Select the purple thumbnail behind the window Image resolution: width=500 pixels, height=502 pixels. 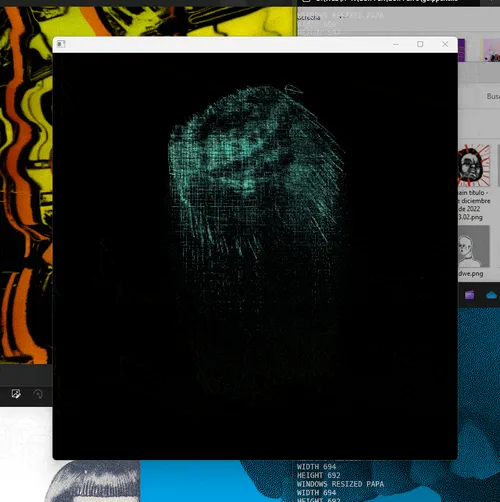(461, 50)
